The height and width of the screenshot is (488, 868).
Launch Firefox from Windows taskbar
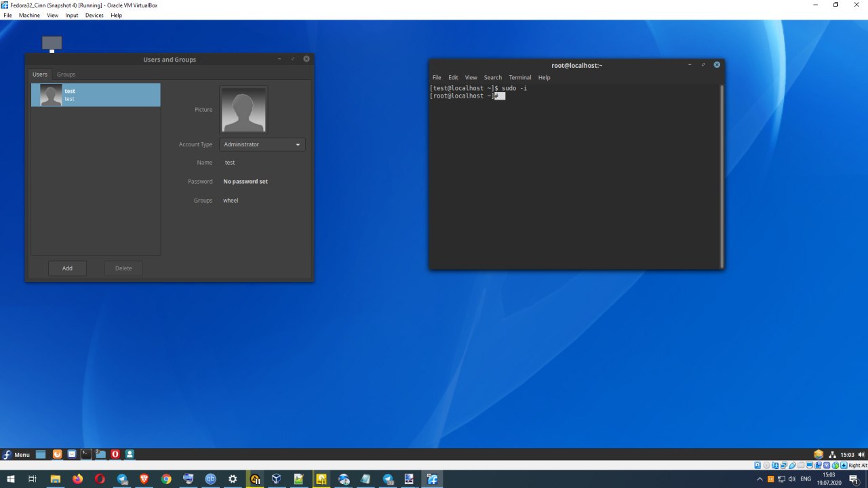tap(77, 479)
